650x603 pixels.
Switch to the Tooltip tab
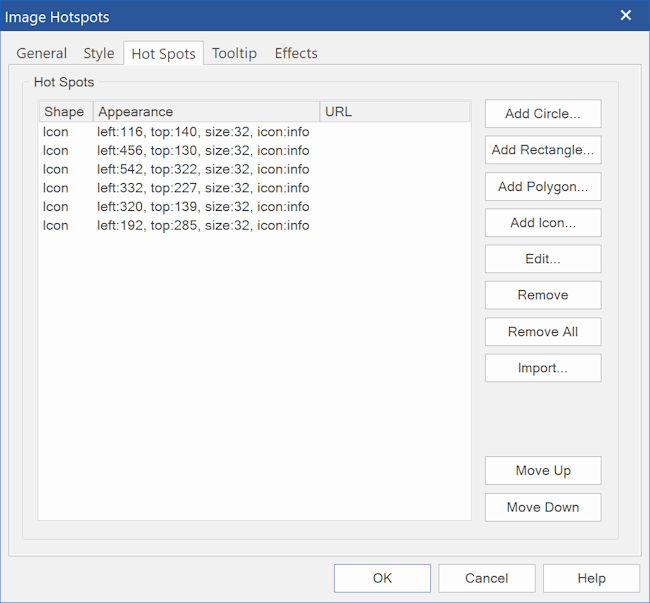234,53
